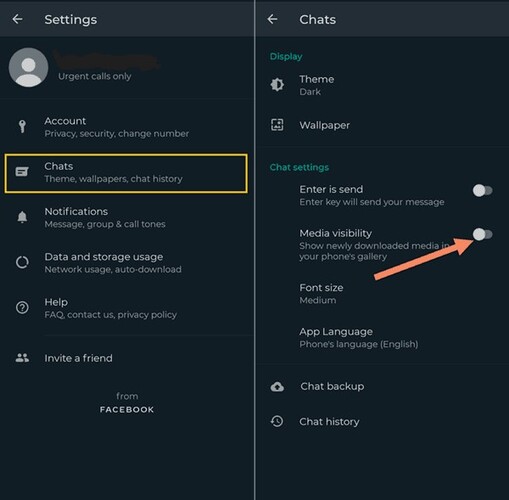Toggle the Media visibility switch
The width and height of the screenshot is (509, 500).
482,234
